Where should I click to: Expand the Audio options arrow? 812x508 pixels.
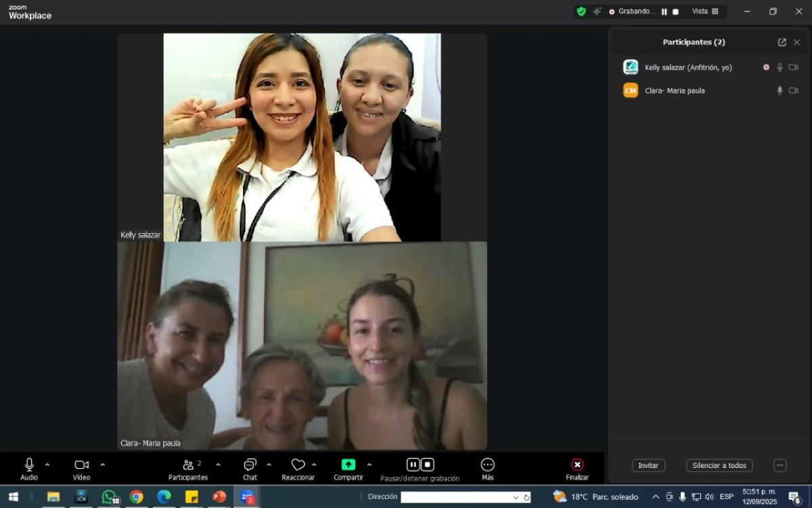pyautogui.click(x=47, y=465)
